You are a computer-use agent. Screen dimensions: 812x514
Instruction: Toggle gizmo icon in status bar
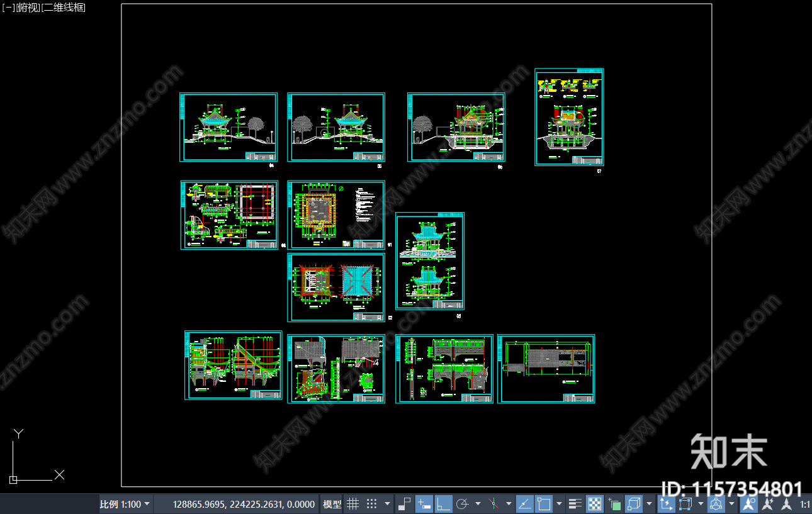click(x=716, y=504)
